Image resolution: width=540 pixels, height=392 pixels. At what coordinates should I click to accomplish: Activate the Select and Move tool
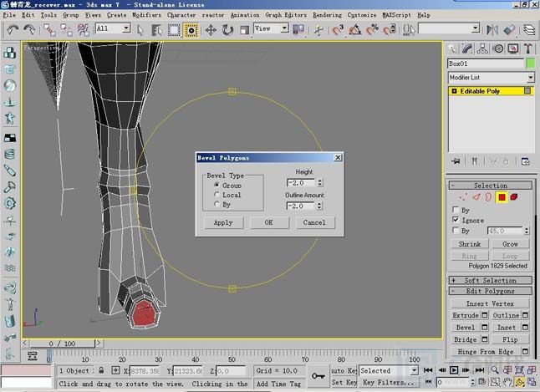click(x=211, y=30)
